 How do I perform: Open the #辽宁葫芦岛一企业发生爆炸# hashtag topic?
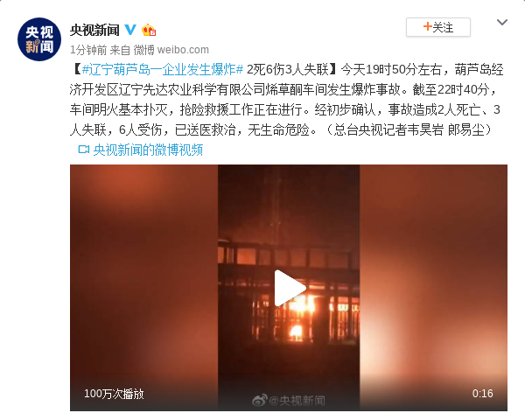point(163,70)
